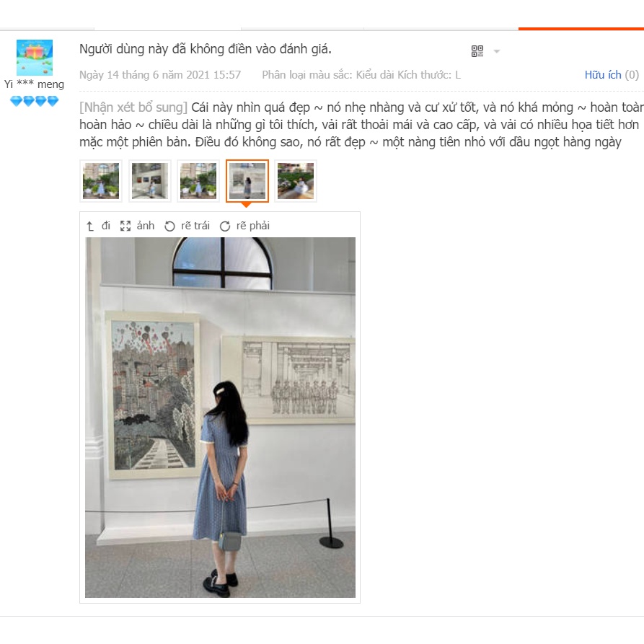Open the second review photo thumbnail

[x=150, y=181]
